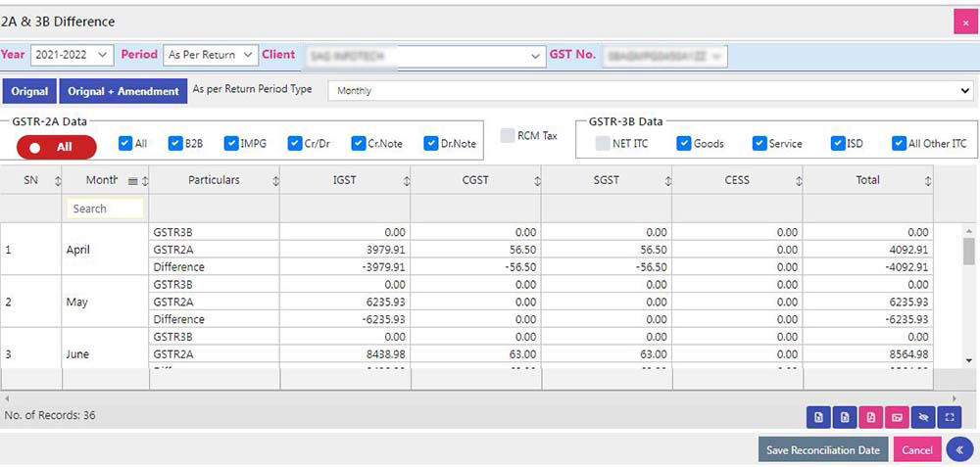
Task: Click Save Reconciliation Date button
Action: tap(823, 449)
